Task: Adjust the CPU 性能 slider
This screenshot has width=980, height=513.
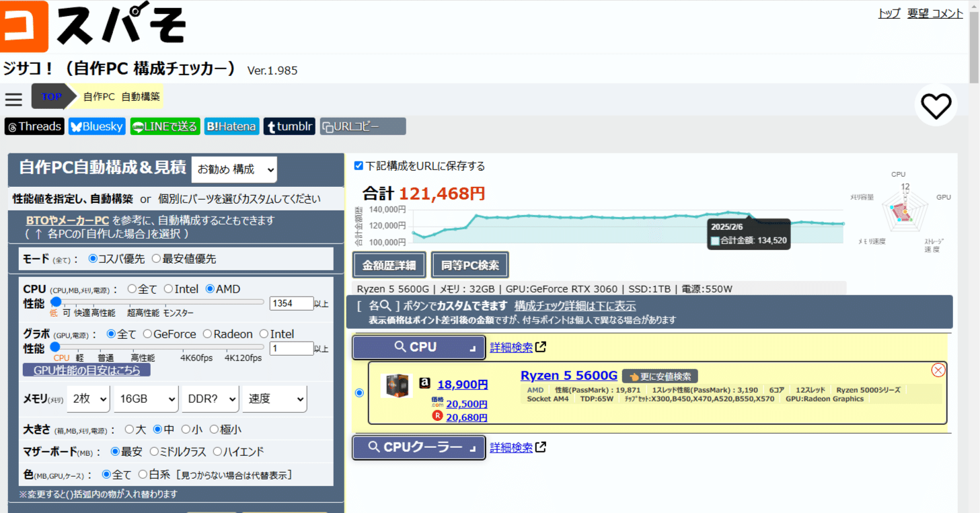Action: point(56,301)
